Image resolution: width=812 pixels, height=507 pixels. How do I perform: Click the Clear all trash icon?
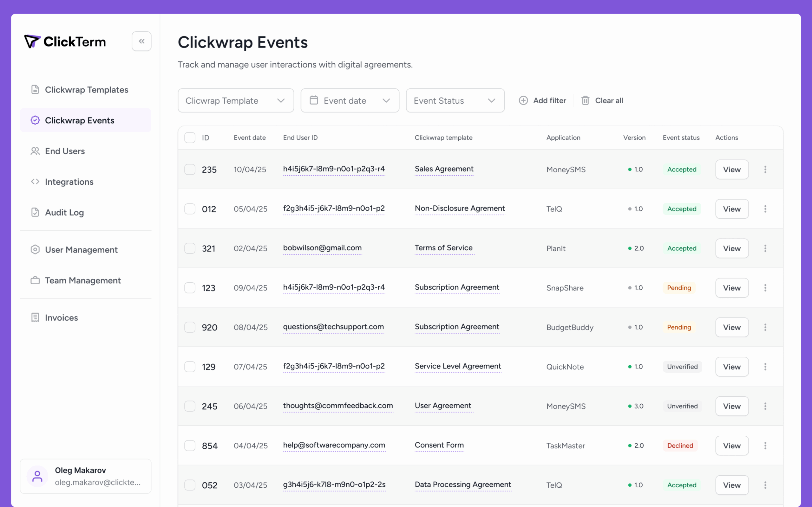click(x=585, y=100)
